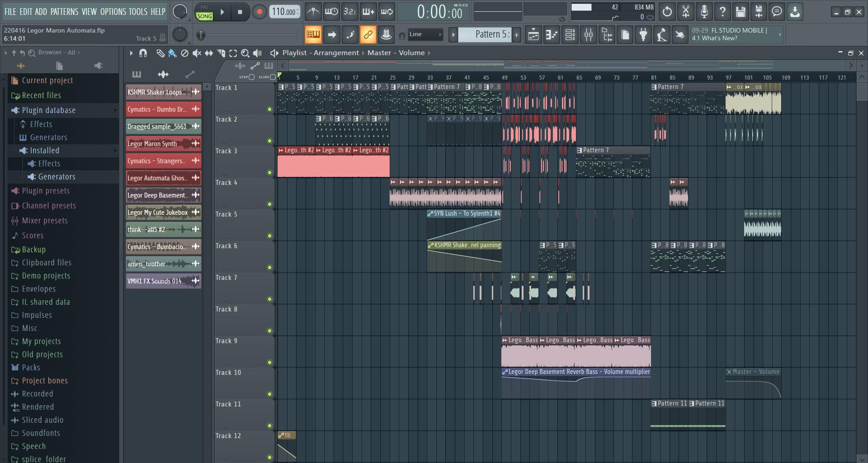Toggle the STEP editing checkbox

pyautogui.click(x=252, y=77)
